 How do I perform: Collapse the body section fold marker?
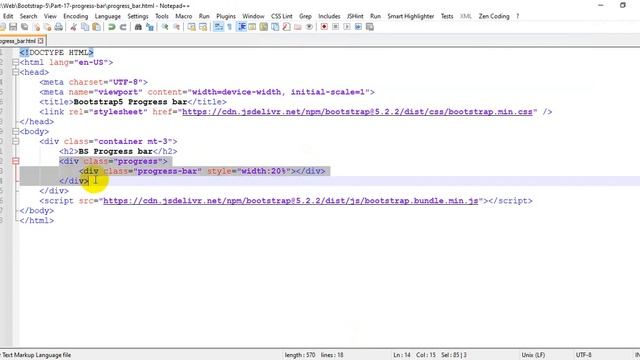click(16, 131)
